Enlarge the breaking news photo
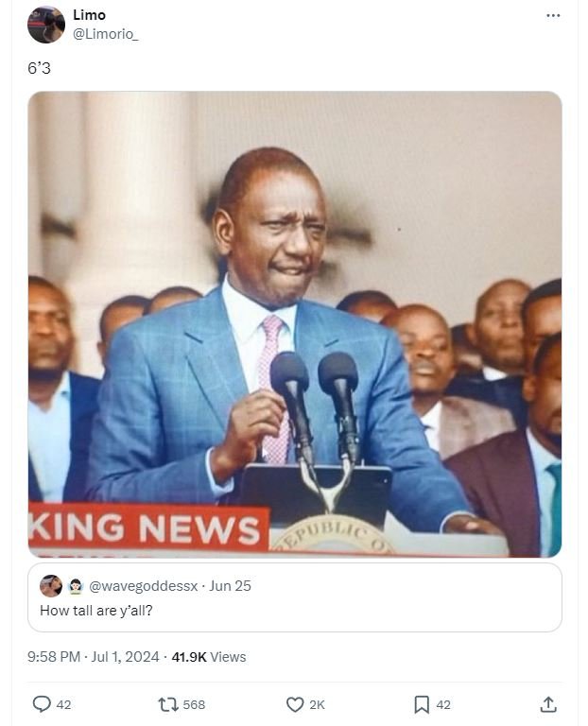This screenshot has width=588, height=726. point(295,324)
